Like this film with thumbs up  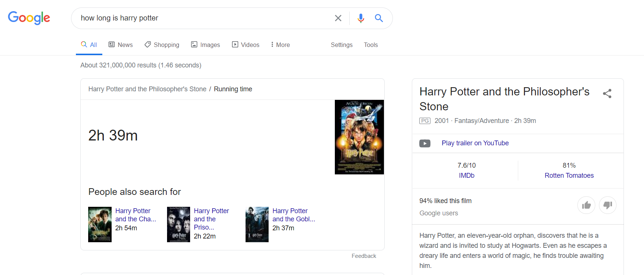(586, 205)
